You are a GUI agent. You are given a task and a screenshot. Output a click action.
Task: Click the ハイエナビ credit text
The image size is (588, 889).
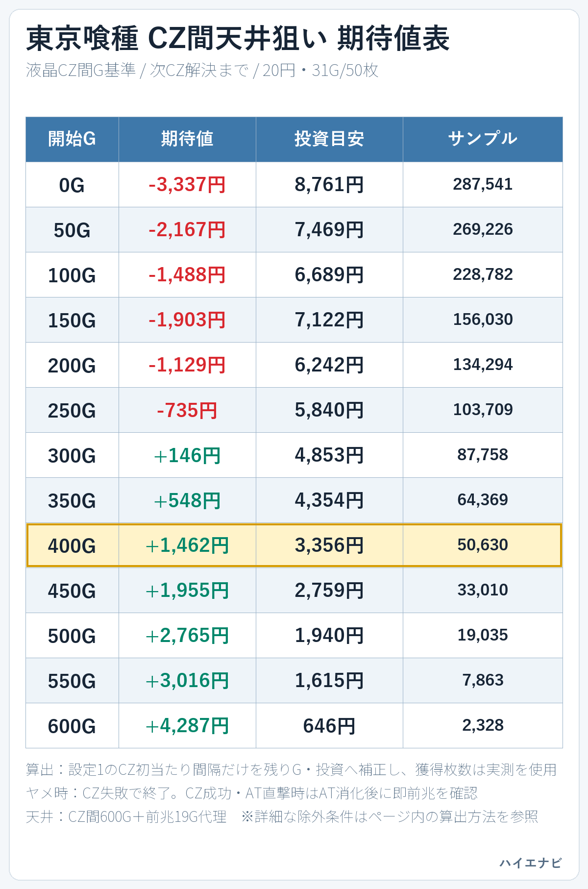[x=531, y=863]
